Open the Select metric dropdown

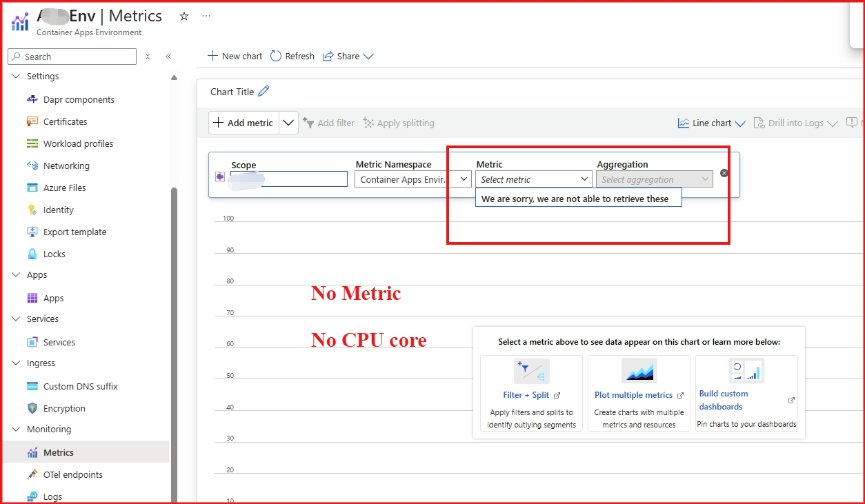point(533,179)
